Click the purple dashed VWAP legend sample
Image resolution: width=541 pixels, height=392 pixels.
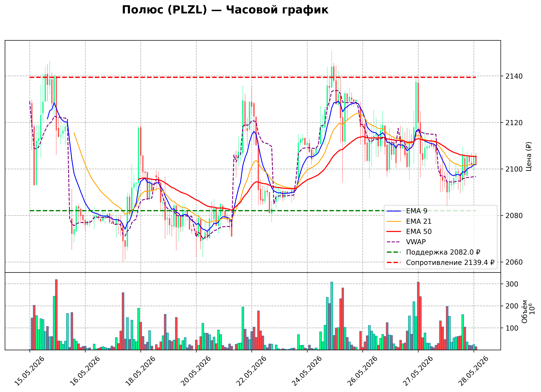pos(394,242)
